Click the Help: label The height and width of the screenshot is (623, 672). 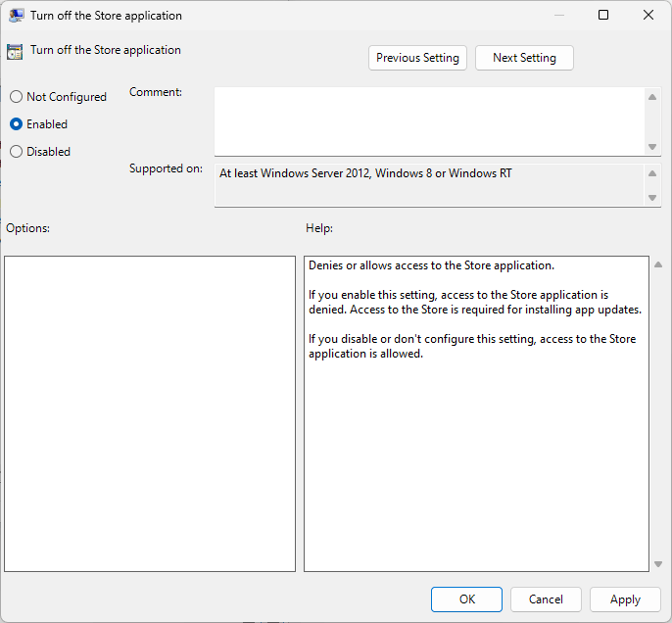(x=319, y=228)
